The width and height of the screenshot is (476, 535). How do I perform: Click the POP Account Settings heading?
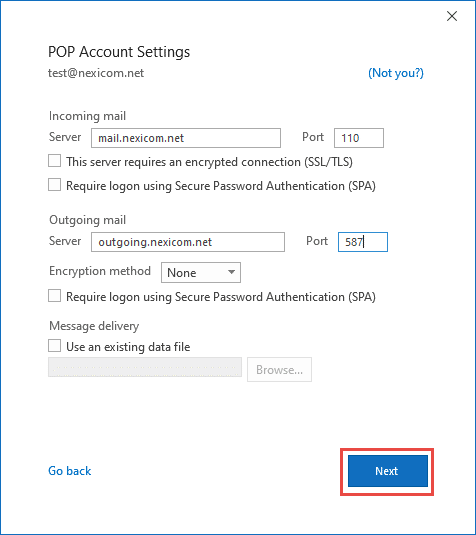[x=119, y=52]
